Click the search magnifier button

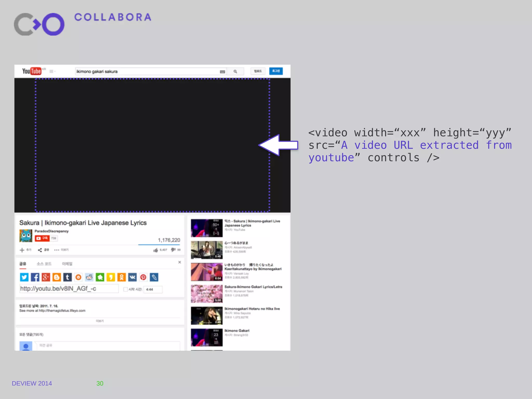(x=235, y=71)
